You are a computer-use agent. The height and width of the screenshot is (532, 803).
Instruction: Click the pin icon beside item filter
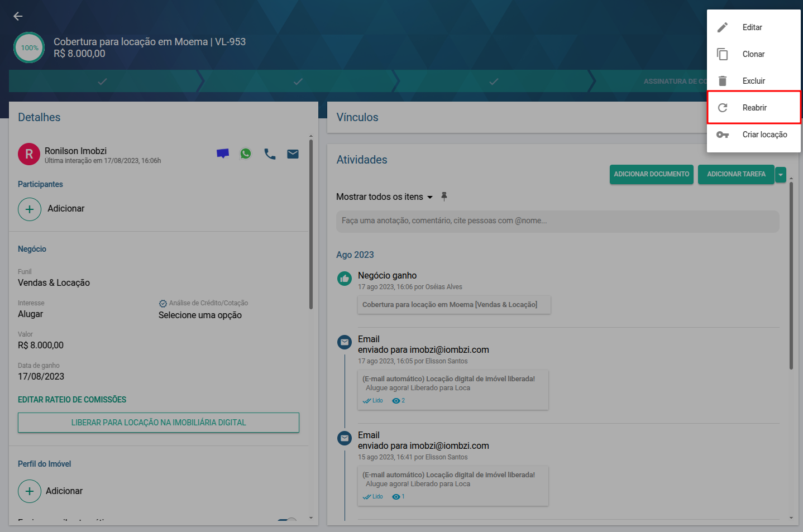point(444,196)
